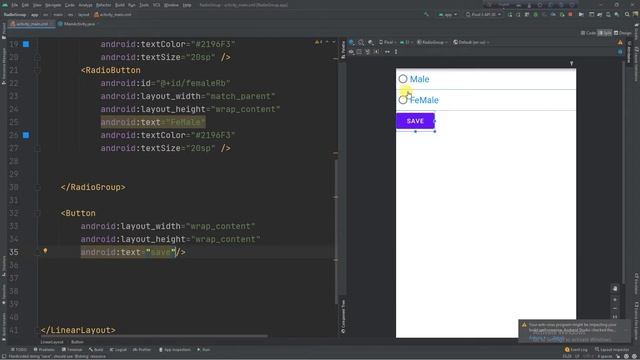Open the Refactor menu
Screen dimensions: 640x360
pos(103,5)
